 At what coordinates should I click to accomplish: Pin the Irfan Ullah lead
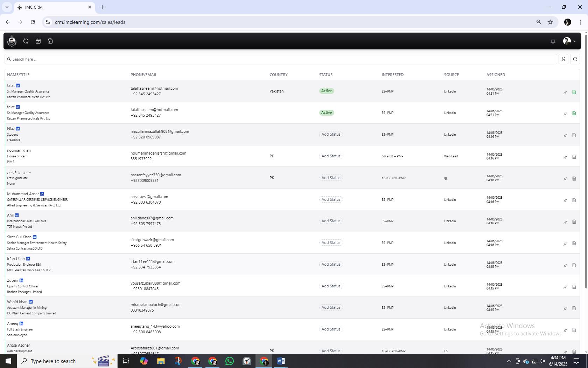(565, 265)
